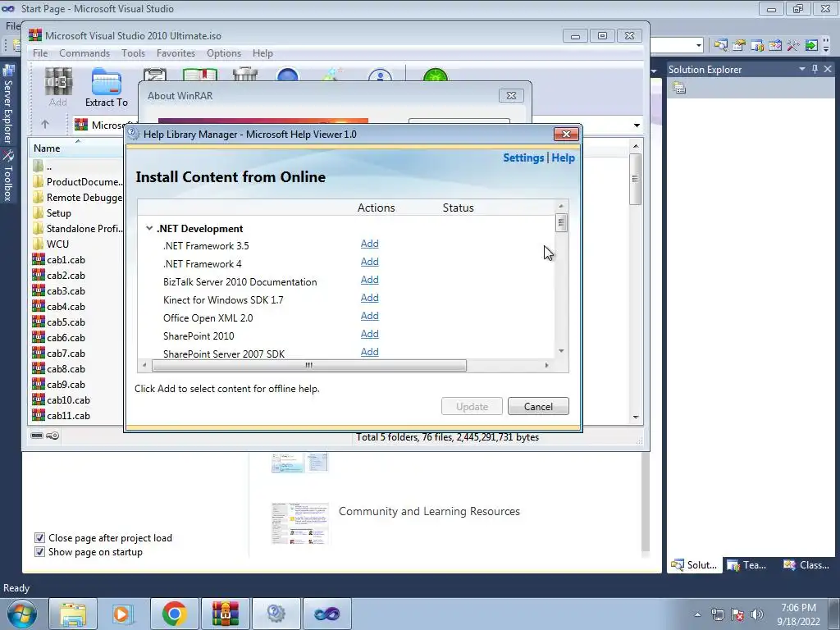Switch to WinRAR via taskbar icon

pos(225,614)
